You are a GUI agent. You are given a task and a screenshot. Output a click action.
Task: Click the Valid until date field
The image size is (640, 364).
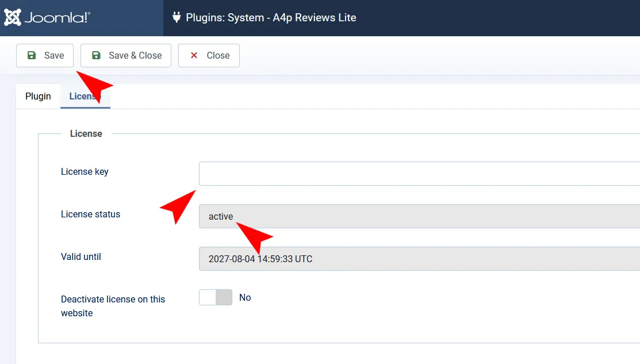pos(419,259)
